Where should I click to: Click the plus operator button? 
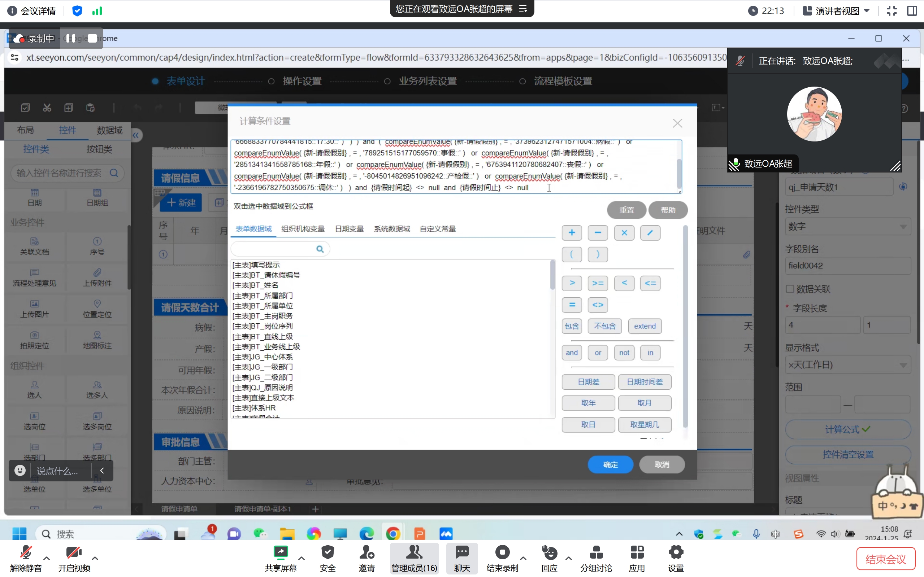click(572, 233)
